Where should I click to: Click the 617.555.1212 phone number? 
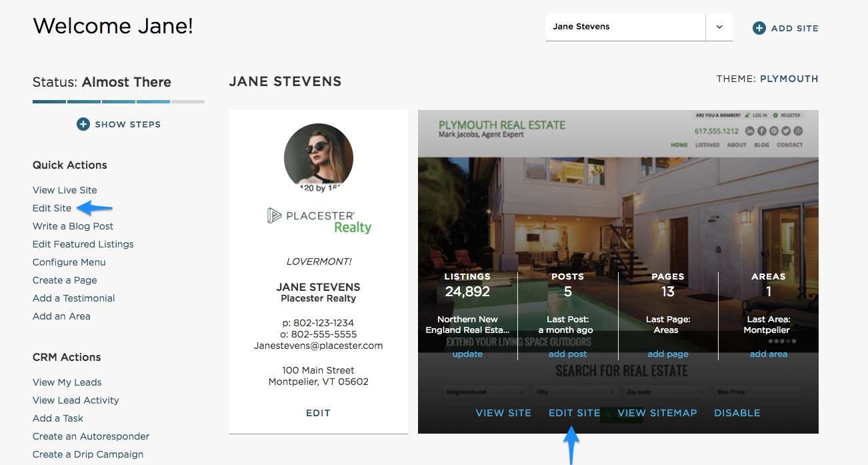717,131
